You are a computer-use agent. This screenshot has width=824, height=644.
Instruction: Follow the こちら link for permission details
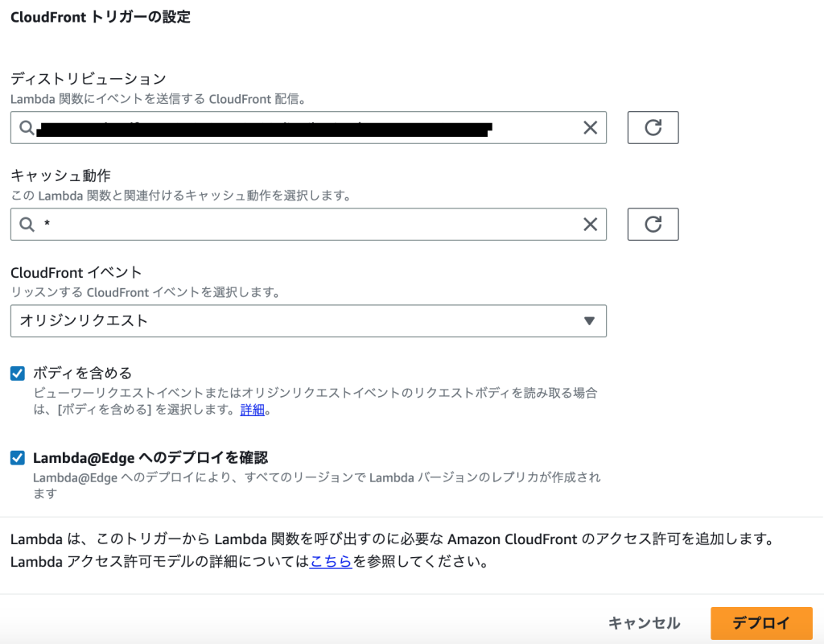point(331,561)
